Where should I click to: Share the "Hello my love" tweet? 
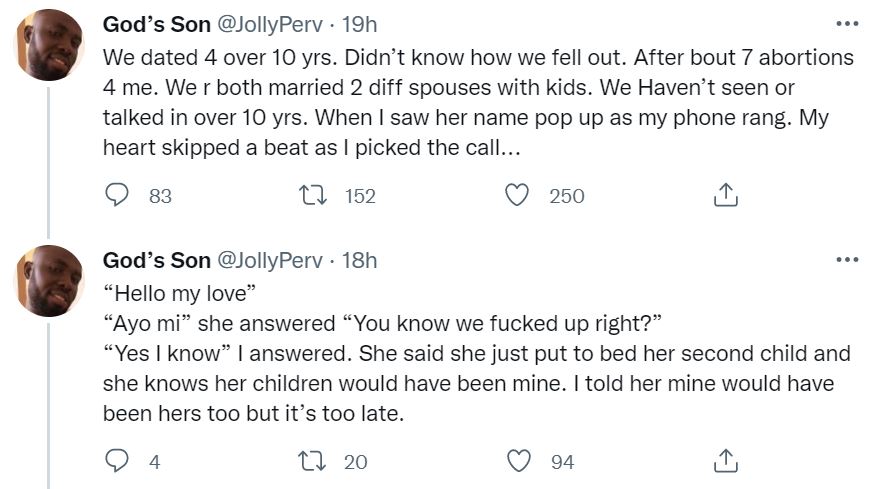tap(725, 461)
